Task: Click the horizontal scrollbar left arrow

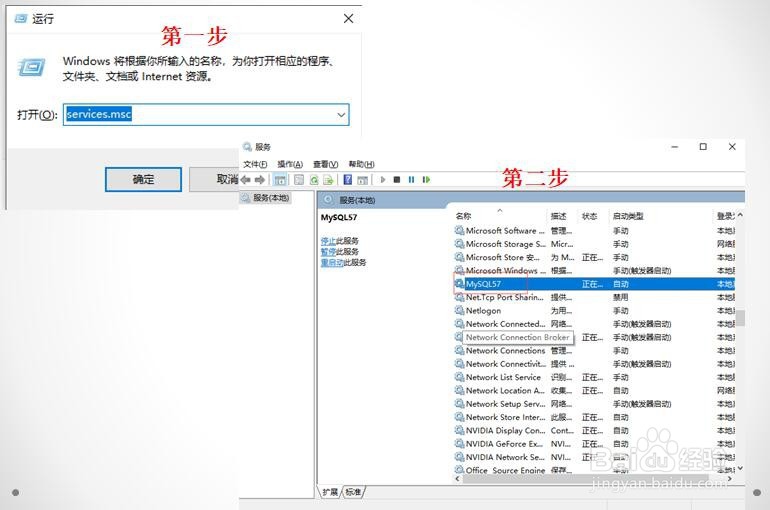Action: tap(458, 479)
